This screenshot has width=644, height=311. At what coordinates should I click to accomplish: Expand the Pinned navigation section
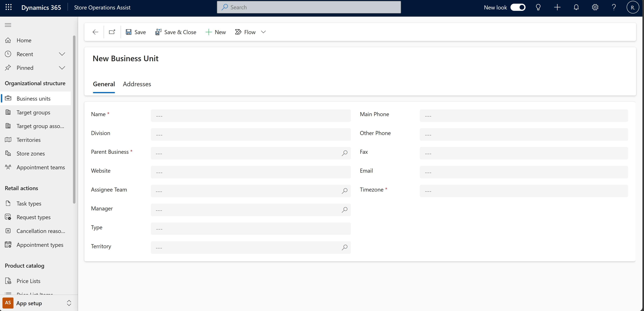62,67
